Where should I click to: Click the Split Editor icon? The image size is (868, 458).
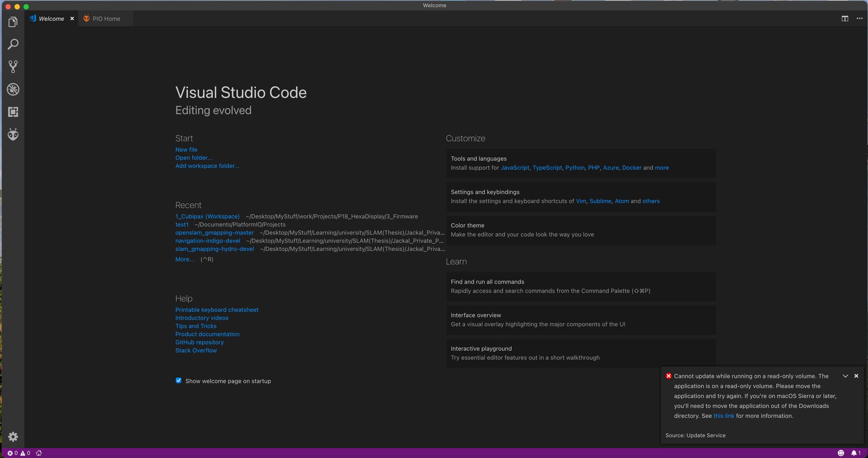[x=844, y=19]
